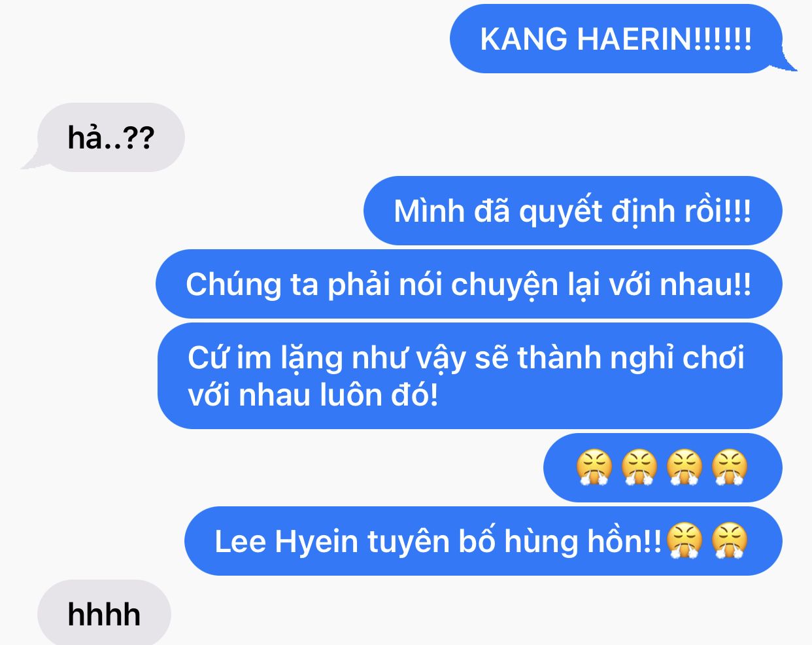Click the second huffing emoji in the emoji-only message

[x=639, y=468]
